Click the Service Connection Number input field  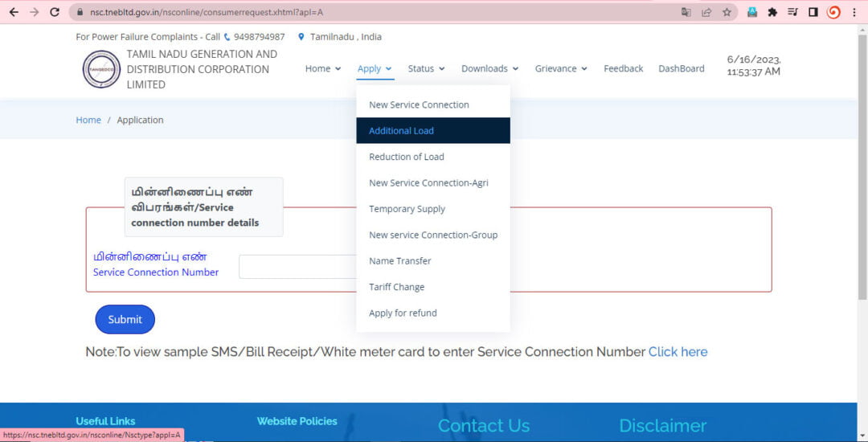click(x=297, y=267)
